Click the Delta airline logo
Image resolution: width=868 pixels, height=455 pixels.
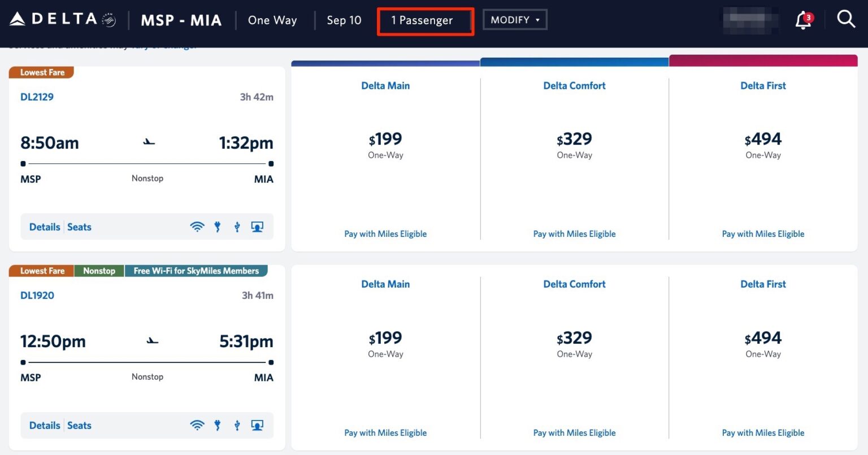pos(54,19)
